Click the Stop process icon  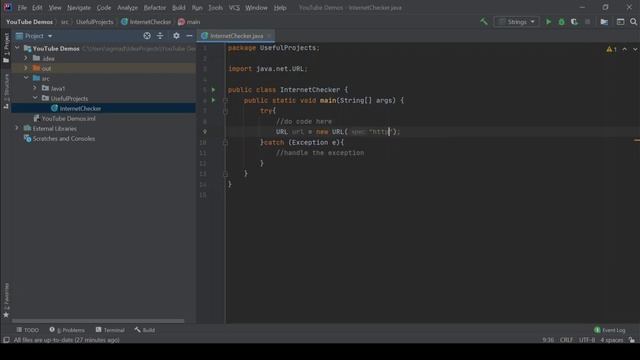[587, 22]
